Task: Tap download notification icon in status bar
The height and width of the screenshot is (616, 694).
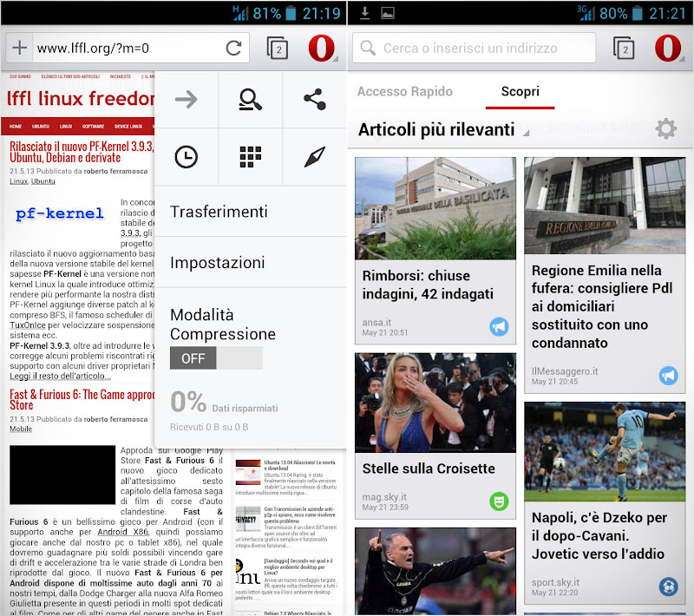Action: tap(364, 13)
